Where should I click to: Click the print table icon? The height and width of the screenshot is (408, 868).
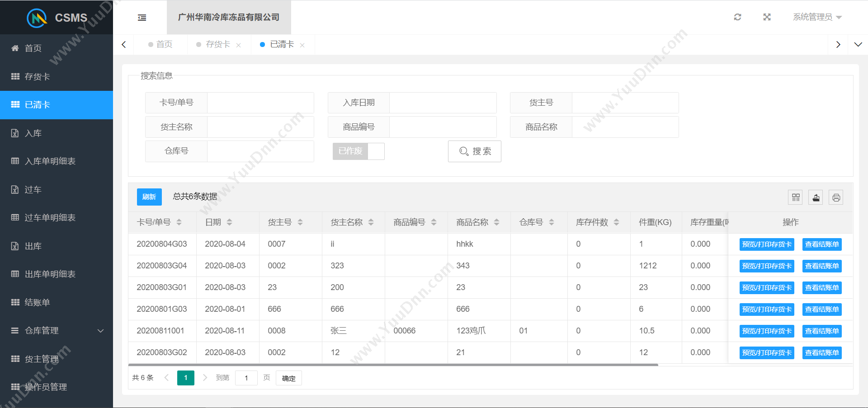(x=836, y=197)
